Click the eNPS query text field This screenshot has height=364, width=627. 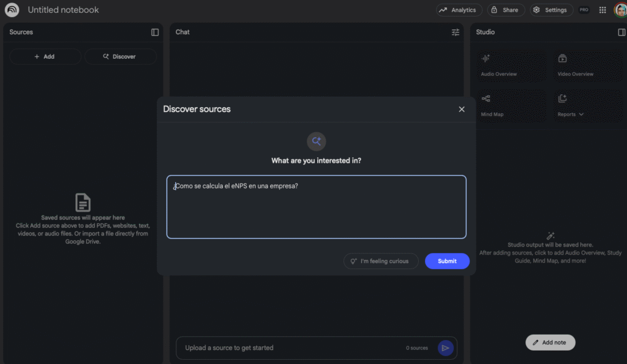click(316, 207)
